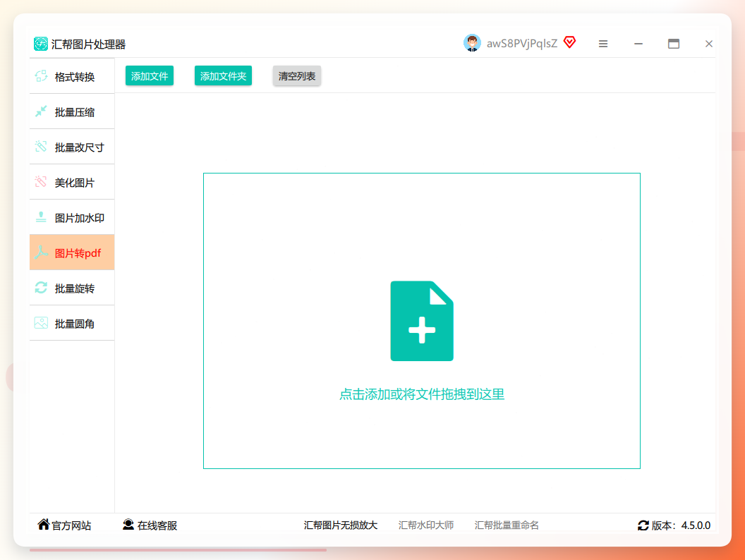
Task: Click the 添加文件 button
Action: pyautogui.click(x=149, y=76)
